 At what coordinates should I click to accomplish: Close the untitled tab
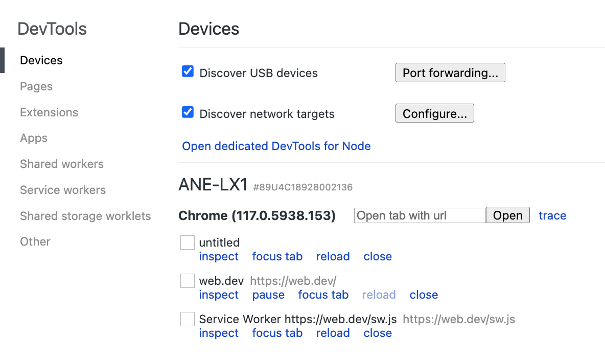pos(378,256)
